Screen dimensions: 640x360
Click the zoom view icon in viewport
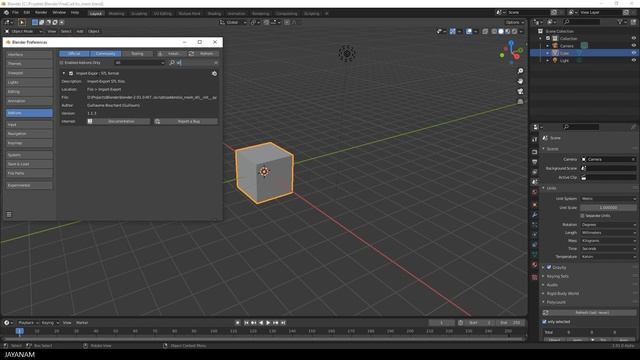tap(520, 71)
